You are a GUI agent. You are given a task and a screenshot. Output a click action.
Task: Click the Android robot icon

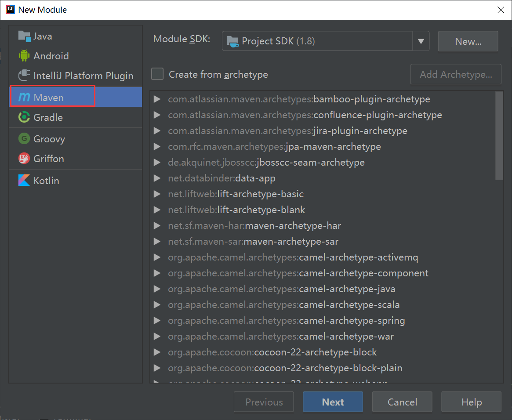pos(24,56)
